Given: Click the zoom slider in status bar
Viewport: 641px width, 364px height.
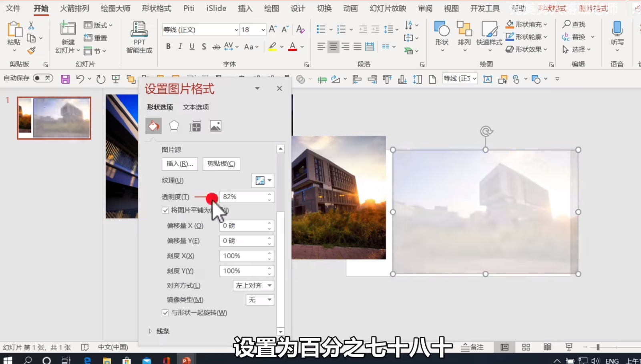Looking at the screenshot, I should tap(598, 347).
